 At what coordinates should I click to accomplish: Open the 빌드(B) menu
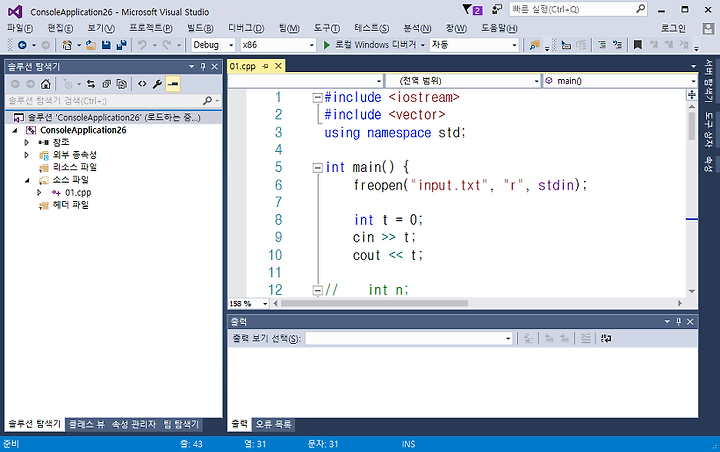(200, 28)
